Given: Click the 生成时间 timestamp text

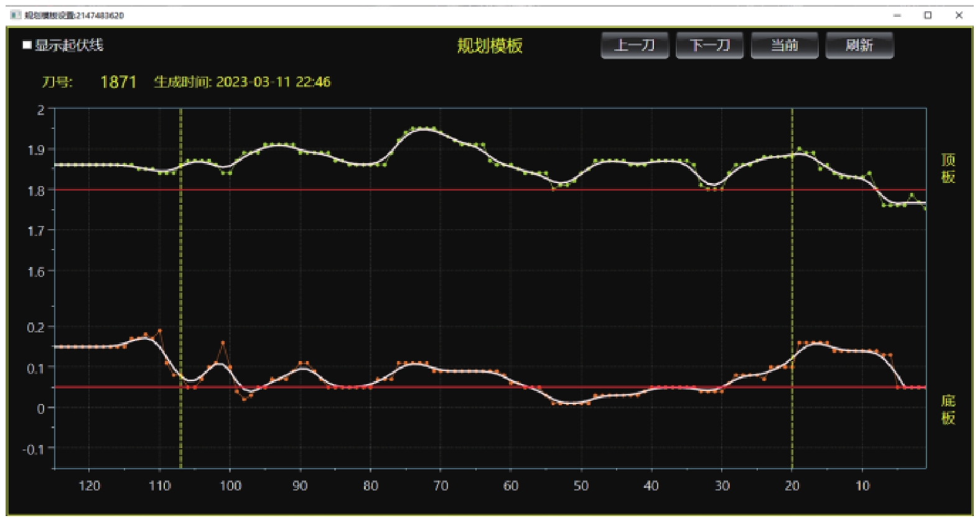Looking at the screenshot, I should (242, 82).
